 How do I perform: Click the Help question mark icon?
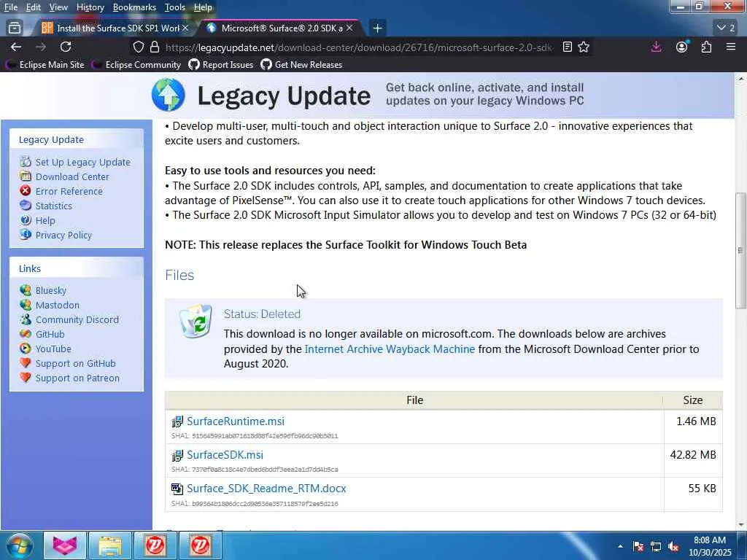[26, 220]
